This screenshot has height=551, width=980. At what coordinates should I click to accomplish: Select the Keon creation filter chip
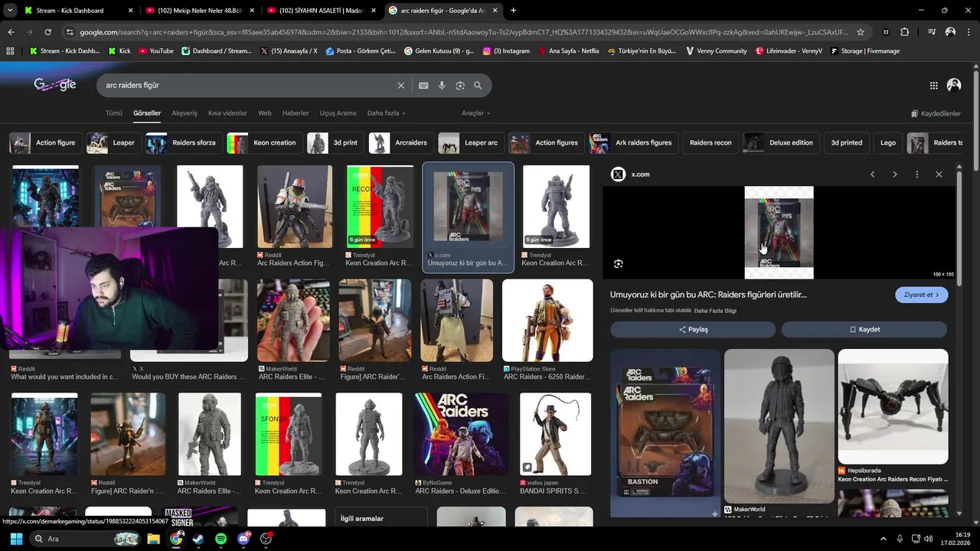coord(264,143)
